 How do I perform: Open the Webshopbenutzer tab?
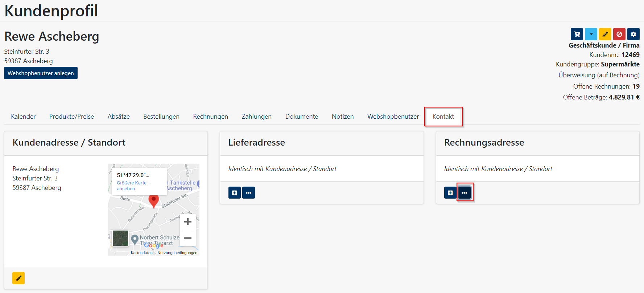click(x=393, y=117)
